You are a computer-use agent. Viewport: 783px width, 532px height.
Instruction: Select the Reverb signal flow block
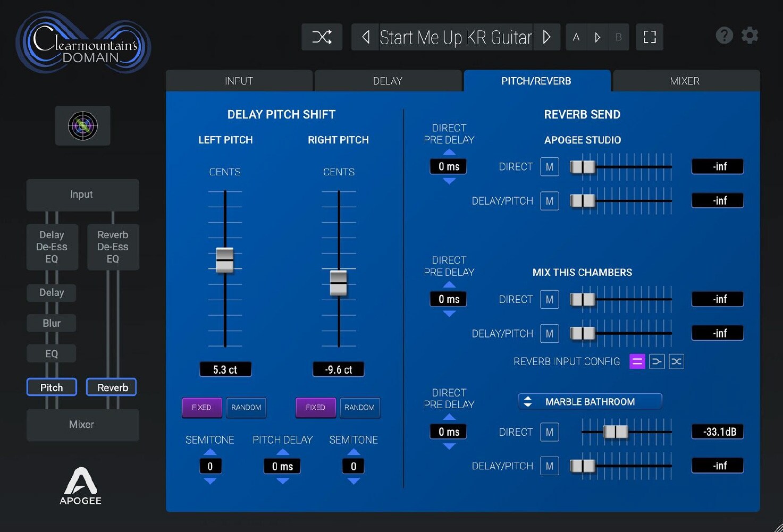(x=112, y=387)
